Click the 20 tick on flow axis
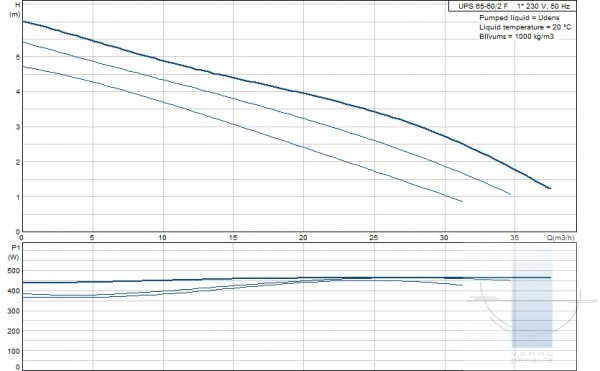Image resolution: width=600 pixels, height=371 pixels. tap(303, 238)
